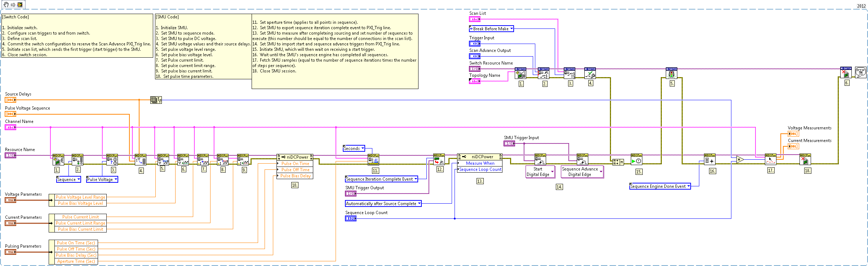
Task: Click the Current Measurements indicator terminal
Action: pos(793,146)
